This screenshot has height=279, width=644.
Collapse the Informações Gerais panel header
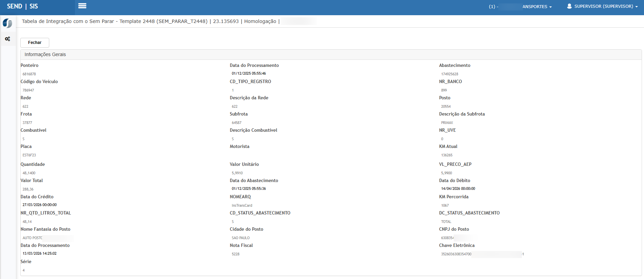[45, 54]
